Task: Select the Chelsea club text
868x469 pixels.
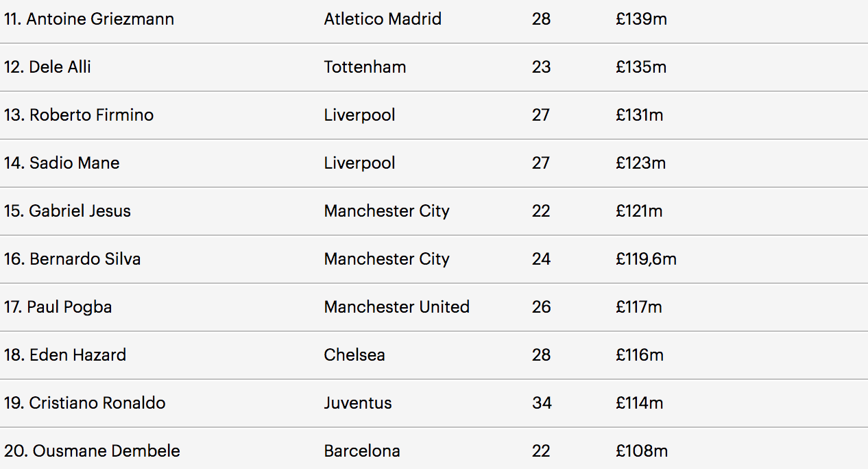Action: coord(354,355)
